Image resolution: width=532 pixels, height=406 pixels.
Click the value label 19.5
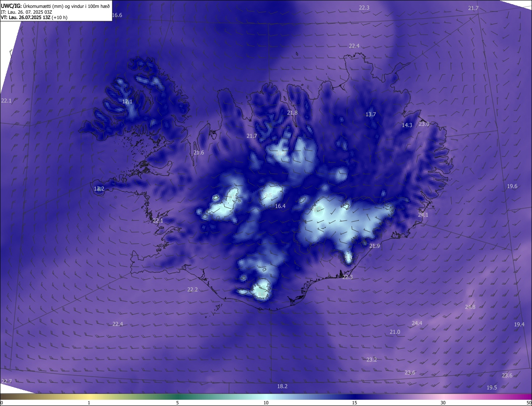click(492, 387)
